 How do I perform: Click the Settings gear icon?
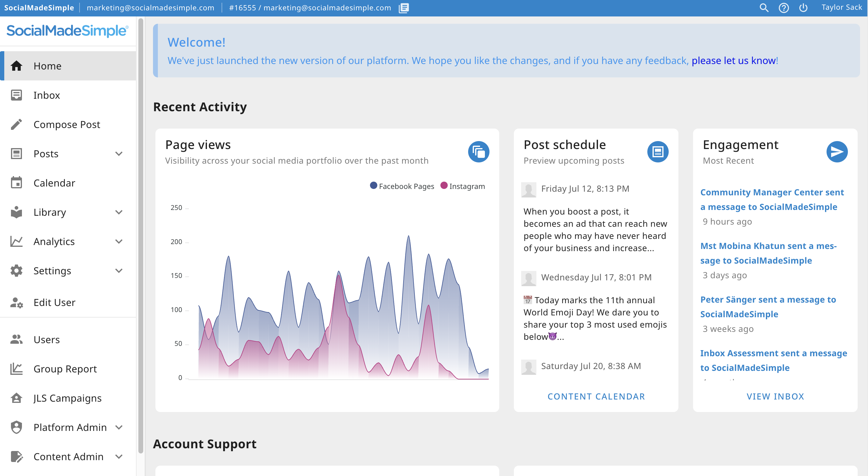coord(16,271)
